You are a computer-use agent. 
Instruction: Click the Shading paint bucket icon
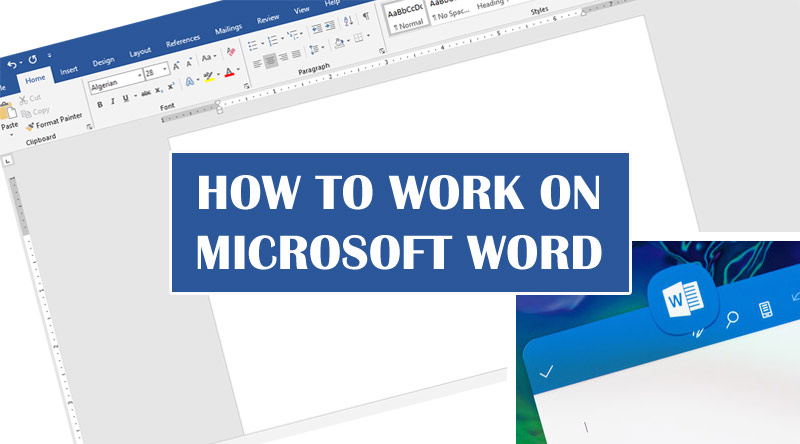pos(339,43)
